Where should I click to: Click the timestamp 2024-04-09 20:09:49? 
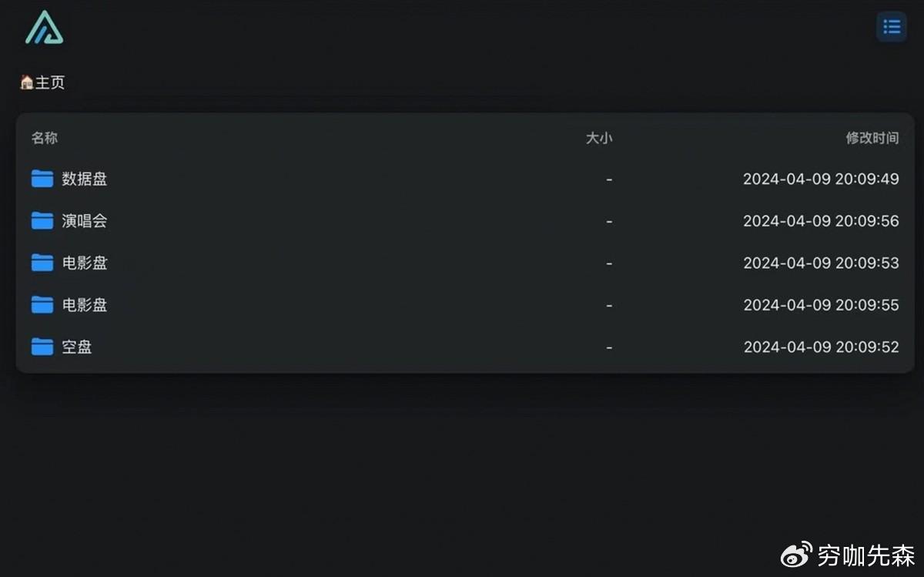[821, 179]
